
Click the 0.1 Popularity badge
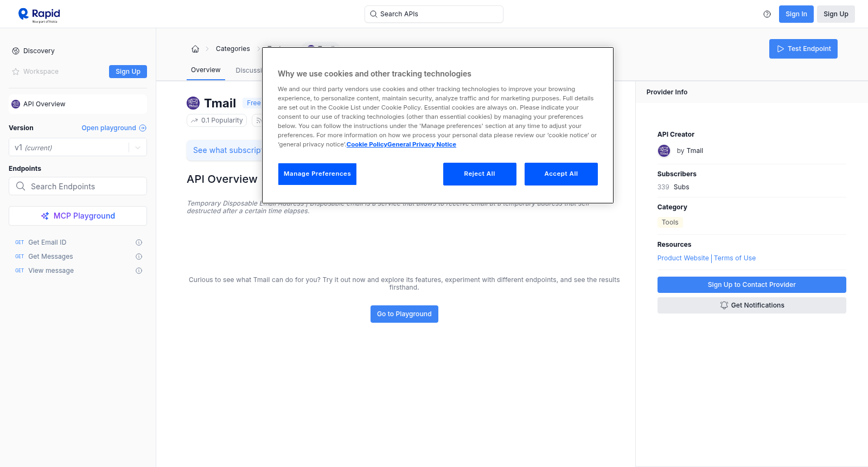216,120
